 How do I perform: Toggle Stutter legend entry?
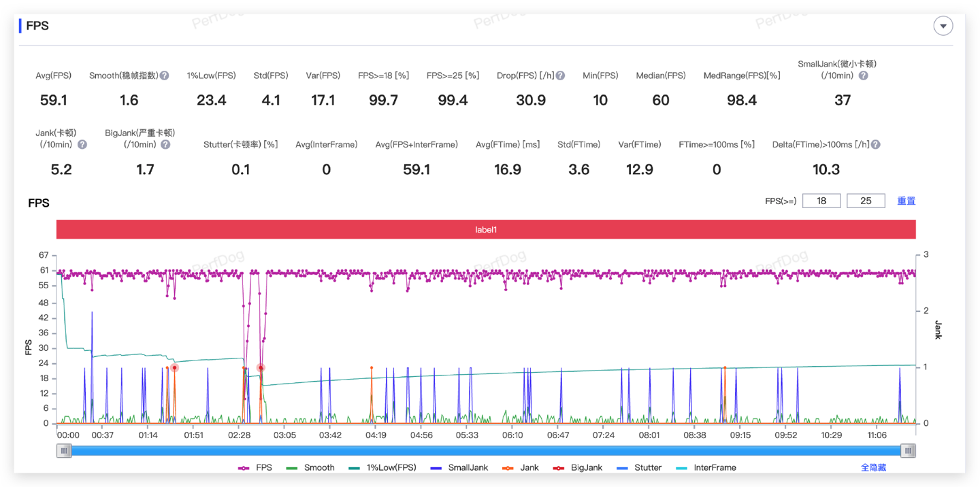640,468
